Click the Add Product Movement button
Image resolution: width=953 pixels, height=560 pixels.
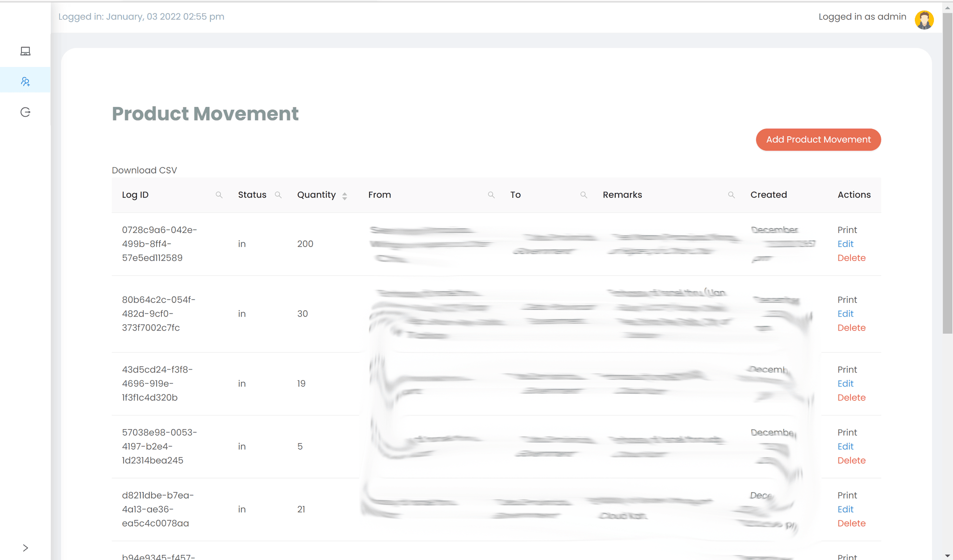819,140
